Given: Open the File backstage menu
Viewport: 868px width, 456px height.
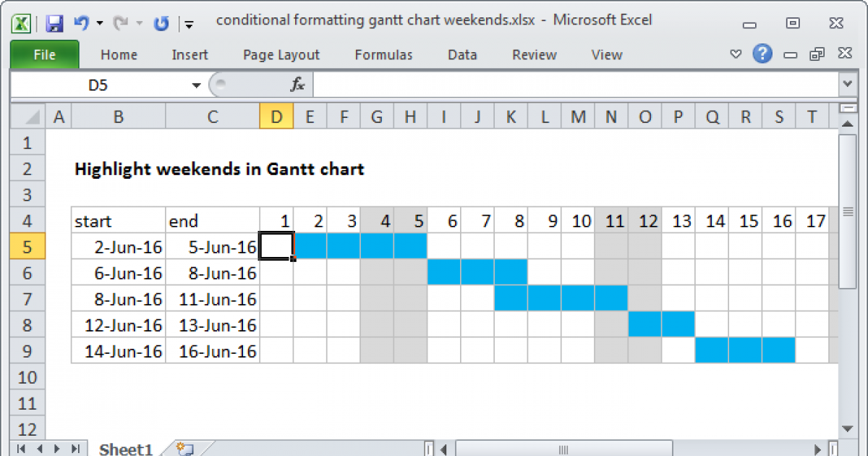Looking at the screenshot, I should [44, 55].
